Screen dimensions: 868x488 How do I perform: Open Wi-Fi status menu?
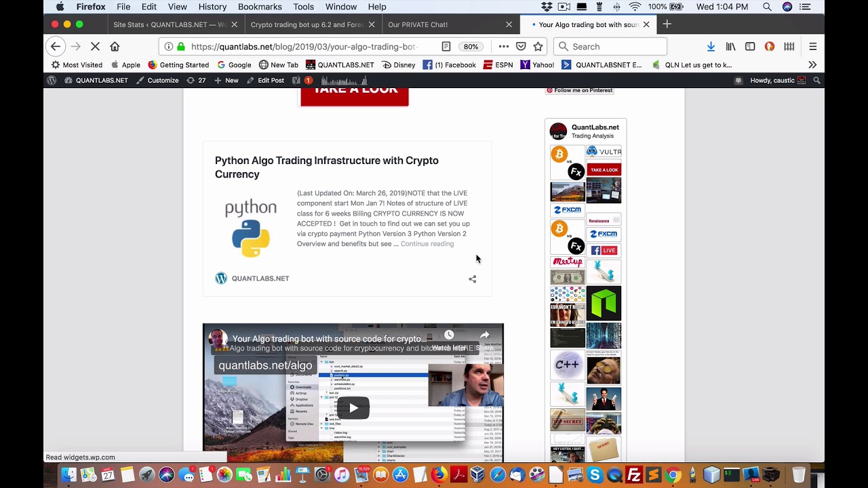pos(635,7)
